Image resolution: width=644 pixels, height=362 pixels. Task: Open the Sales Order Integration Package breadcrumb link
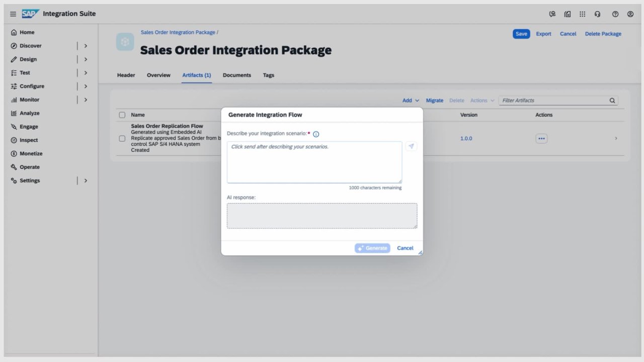tap(178, 32)
